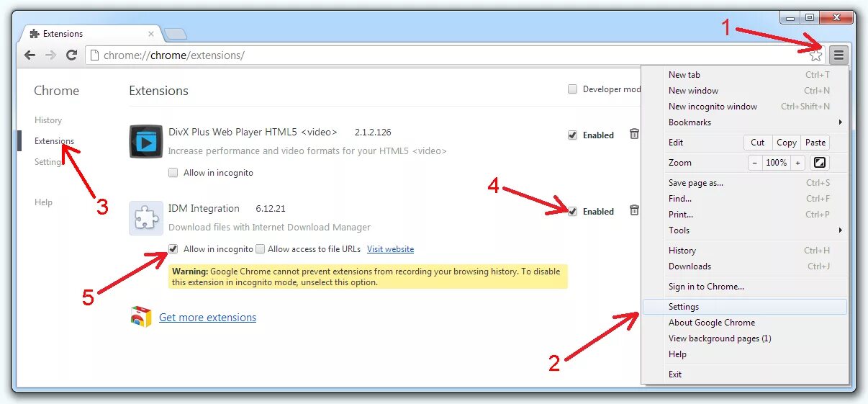868x404 pixels.
Task: Open the Visit website link
Action: pyautogui.click(x=390, y=249)
